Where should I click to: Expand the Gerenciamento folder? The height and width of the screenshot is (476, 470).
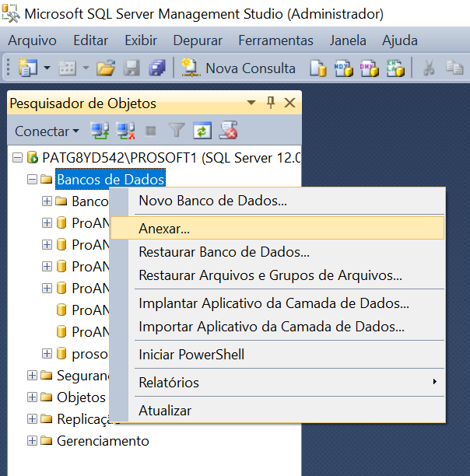[x=32, y=441]
